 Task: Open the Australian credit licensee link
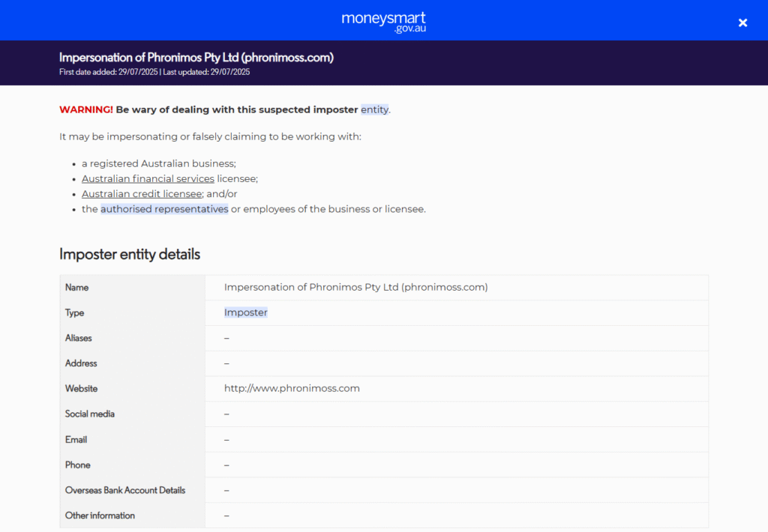(142, 193)
